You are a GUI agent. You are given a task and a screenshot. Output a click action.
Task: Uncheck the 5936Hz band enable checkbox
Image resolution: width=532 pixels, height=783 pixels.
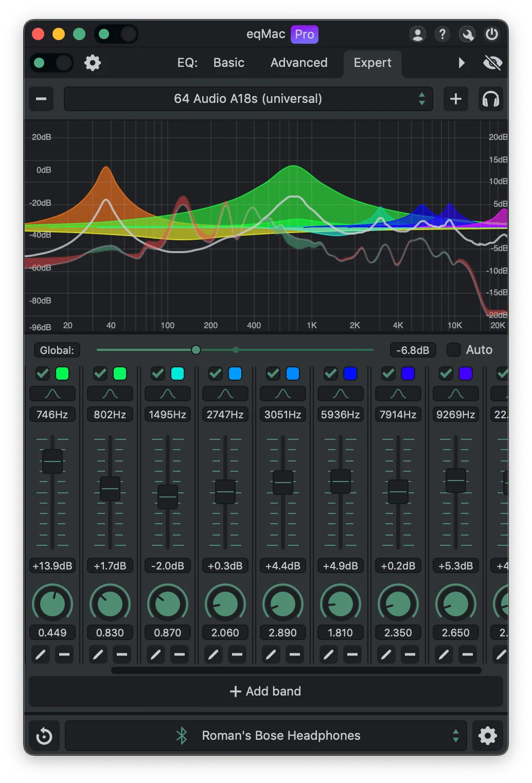point(331,373)
